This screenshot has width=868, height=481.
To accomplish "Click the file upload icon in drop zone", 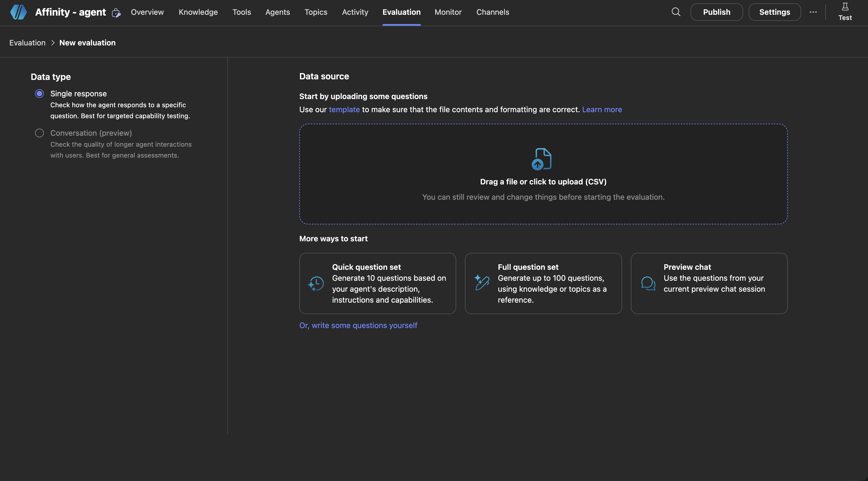I will coord(542,159).
